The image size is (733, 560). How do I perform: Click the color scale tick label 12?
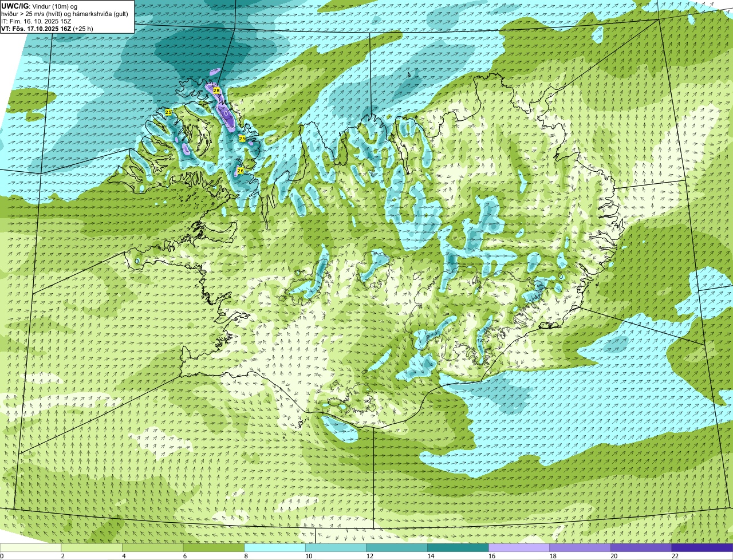coord(370,555)
